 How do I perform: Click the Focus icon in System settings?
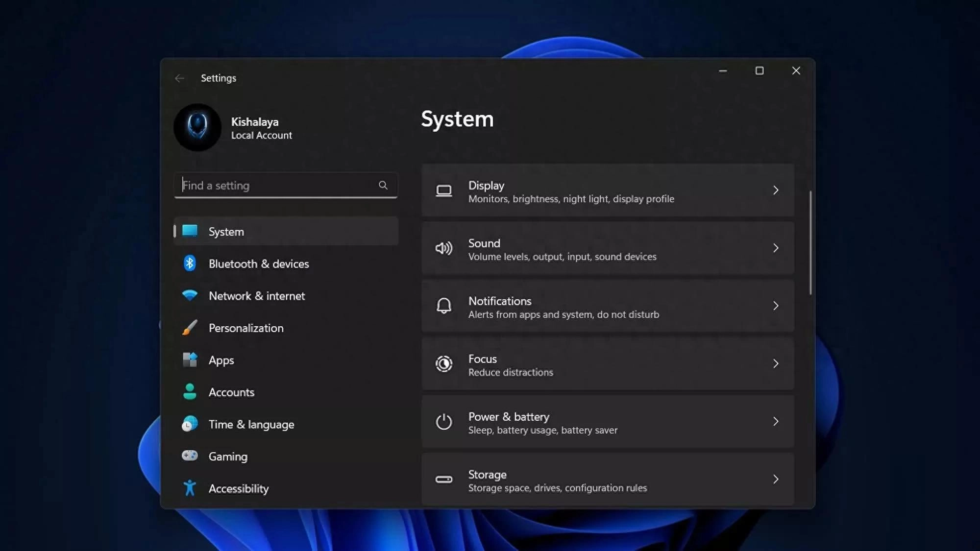(444, 363)
